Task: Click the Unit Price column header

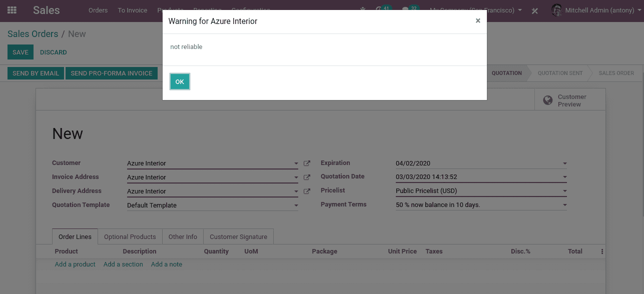Action: click(402, 251)
